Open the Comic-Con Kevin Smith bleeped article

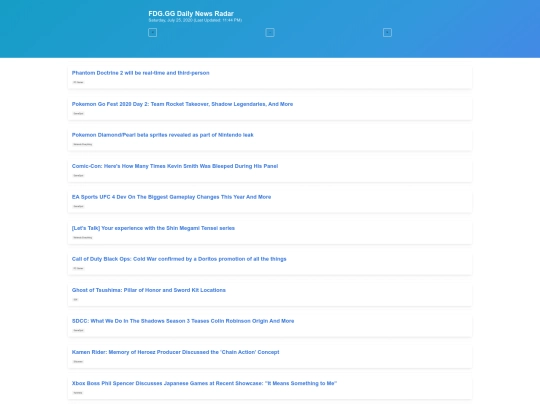tap(175, 166)
